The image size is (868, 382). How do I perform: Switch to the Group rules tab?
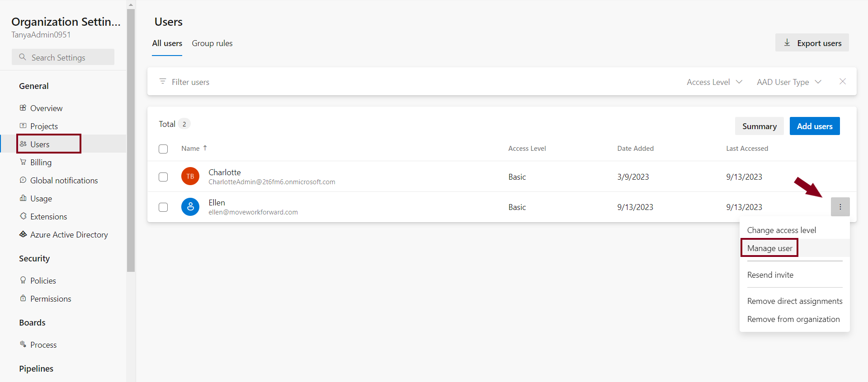(212, 43)
